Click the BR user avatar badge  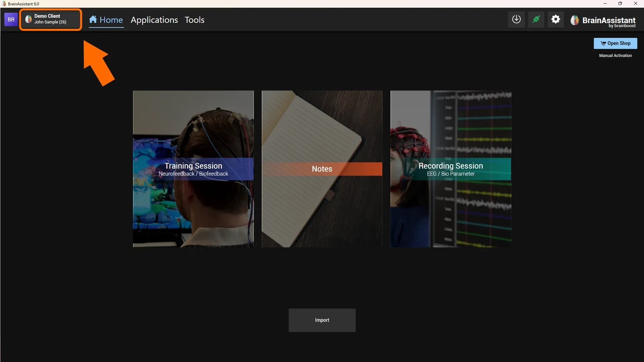(x=11, y=19)
